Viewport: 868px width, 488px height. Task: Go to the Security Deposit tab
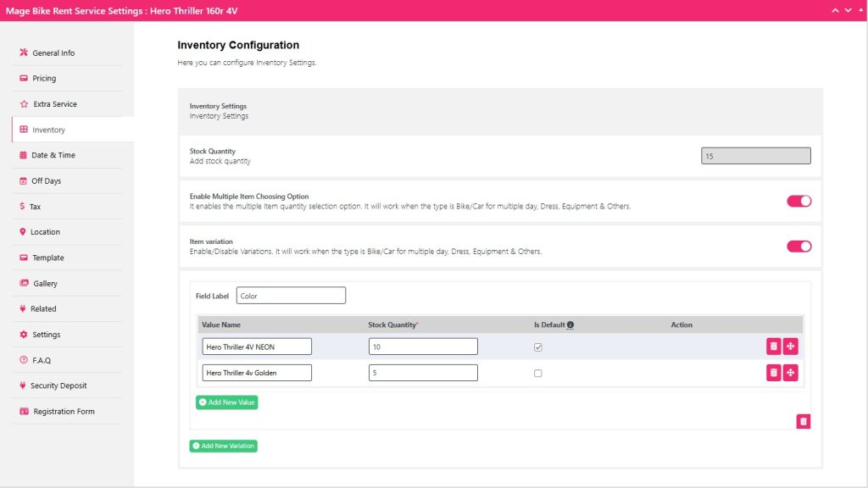58,385
